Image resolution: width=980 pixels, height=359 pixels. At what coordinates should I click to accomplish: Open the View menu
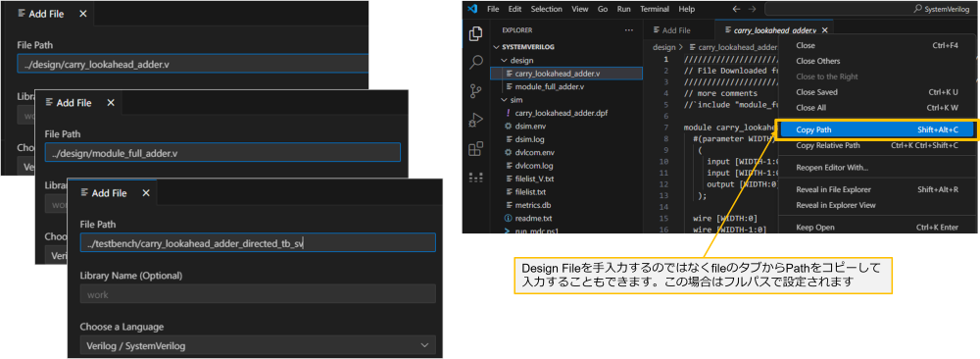click(x=580, y=10)
